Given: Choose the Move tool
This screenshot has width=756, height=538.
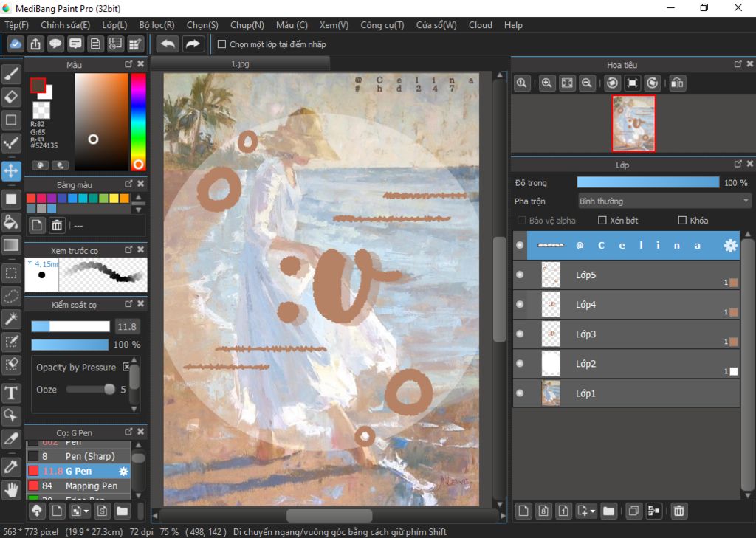Looking at the screenshot, I should pyautogui.click(x=11, y=170).
